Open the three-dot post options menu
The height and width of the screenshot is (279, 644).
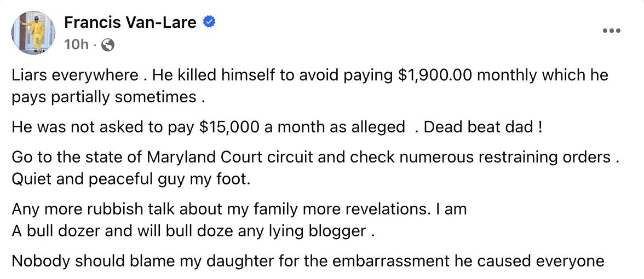coord(611,31)
